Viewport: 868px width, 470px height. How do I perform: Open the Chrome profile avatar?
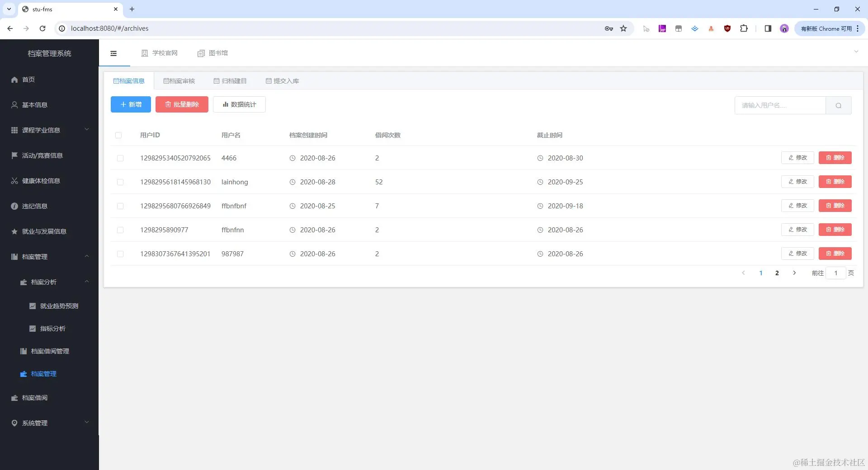(x=784, y=28)
